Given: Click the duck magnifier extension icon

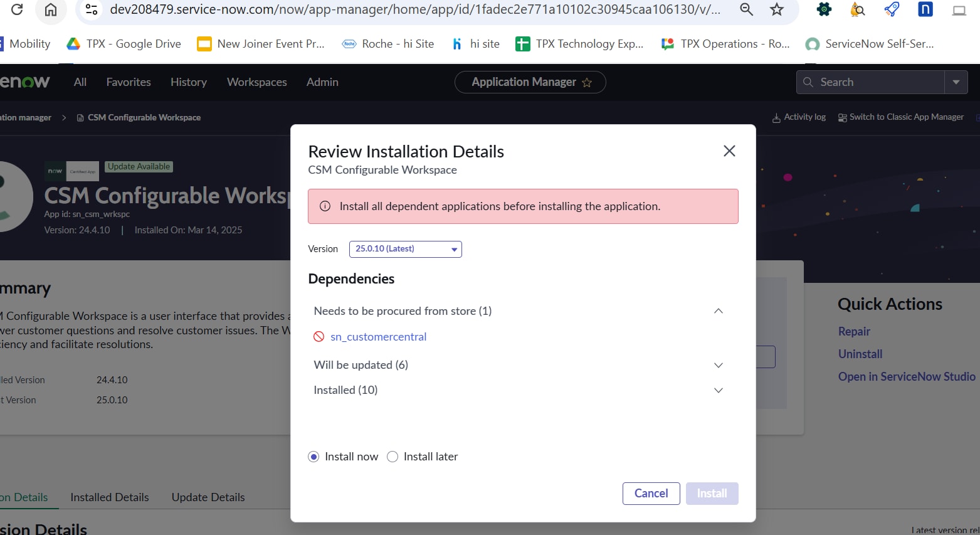Looking at the screenshot, I should click(857, 9).
